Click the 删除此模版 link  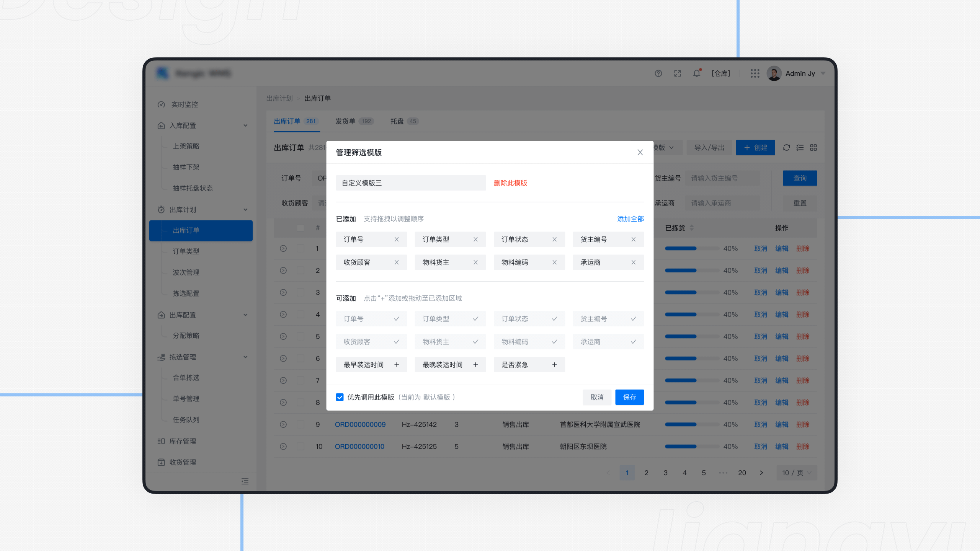tap(510, 183)
